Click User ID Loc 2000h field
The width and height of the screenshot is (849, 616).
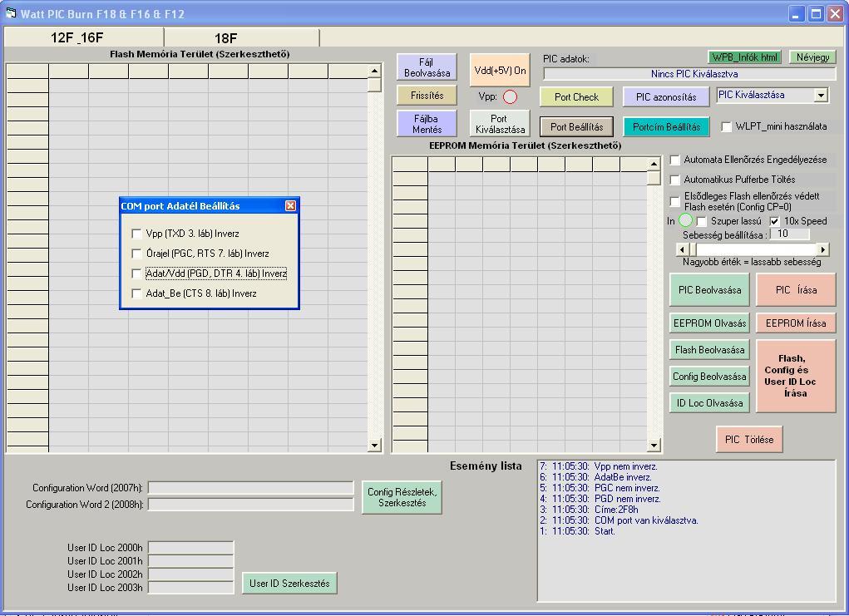[x=190, y=547]
